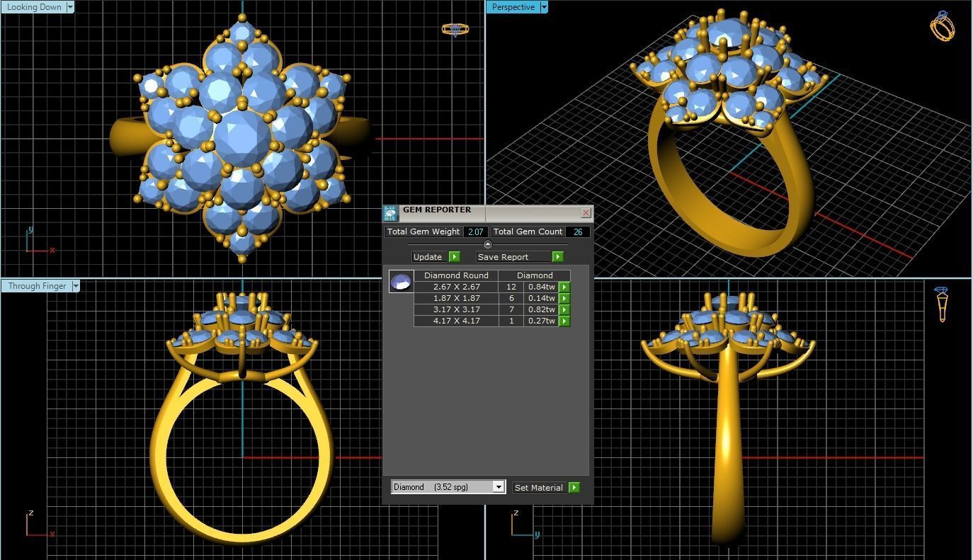Screen dimensions: 973x560
Task: Select the 4.17 X 4.17 size cell
Action: click(x=456, y=321)
